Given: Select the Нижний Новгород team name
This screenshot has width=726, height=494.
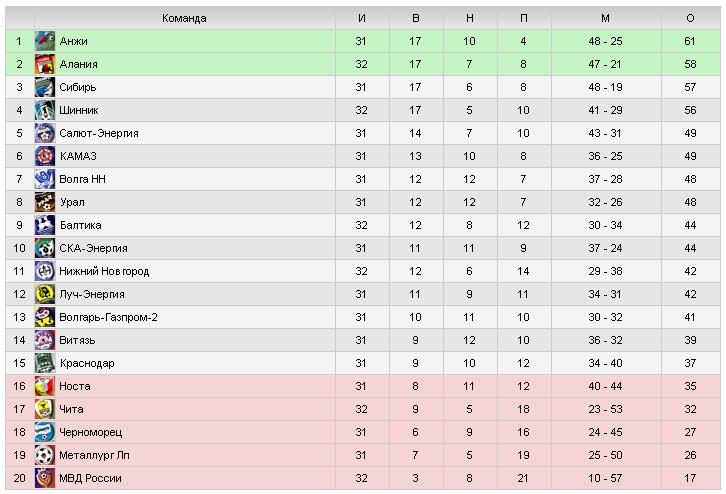Looking at the screenshot, I should 104,271.
